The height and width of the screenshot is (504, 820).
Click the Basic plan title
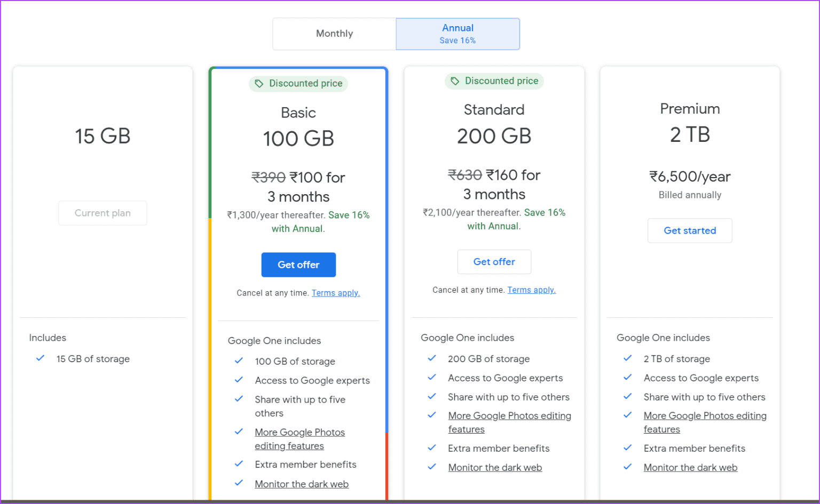coord(298,113)
